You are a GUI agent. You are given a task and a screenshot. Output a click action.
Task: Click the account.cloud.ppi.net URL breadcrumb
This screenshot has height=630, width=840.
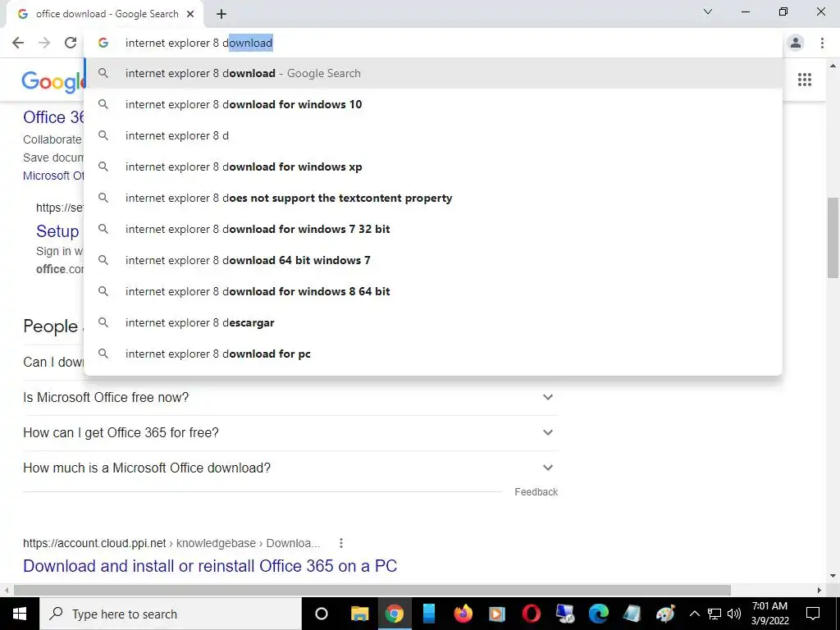(171, 543)
